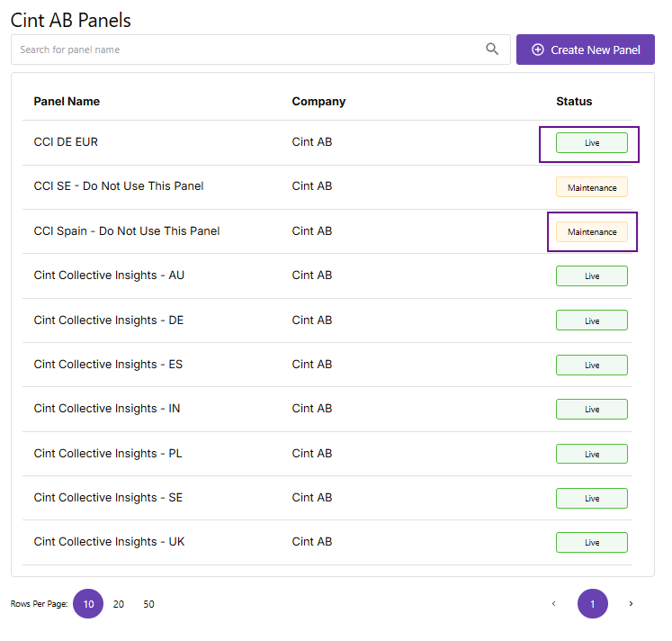This screenshot has width=672, height=641.
Task: Select page 1 in pagination
Action: [593, 604]
